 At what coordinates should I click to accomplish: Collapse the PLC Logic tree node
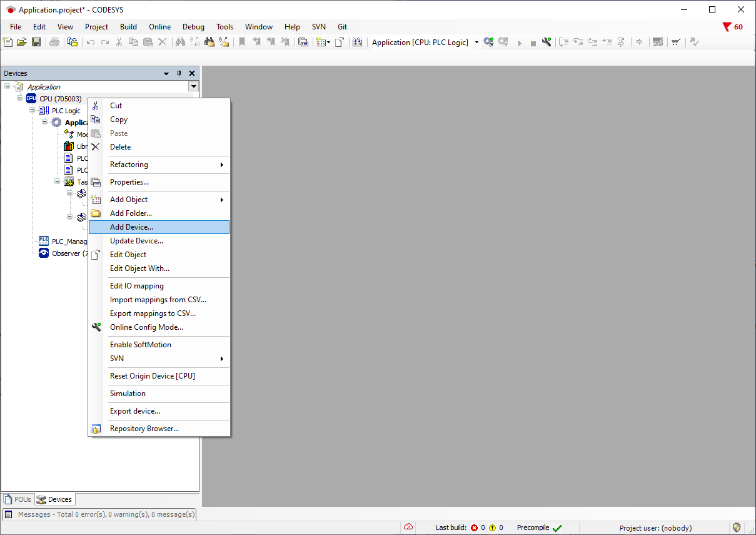click(x=33, y=110)
